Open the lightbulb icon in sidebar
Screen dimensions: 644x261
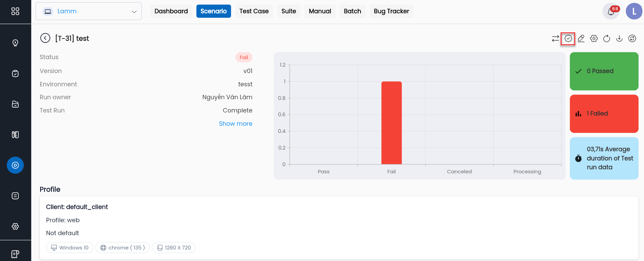point(15,43)
